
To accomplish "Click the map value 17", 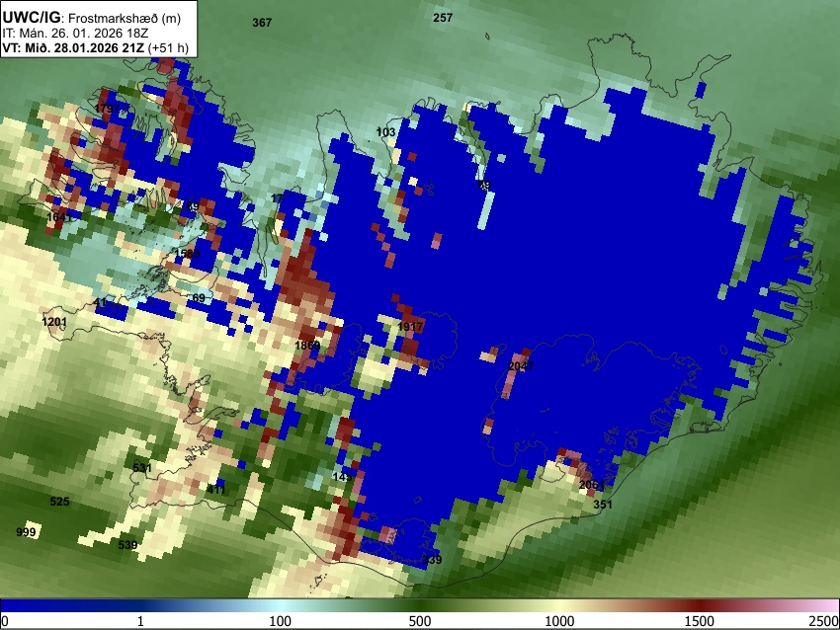I will [x=277, y=198].
